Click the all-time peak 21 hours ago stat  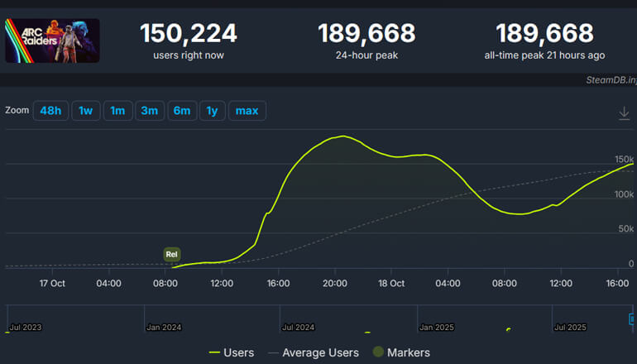click(x=544, y=41)
